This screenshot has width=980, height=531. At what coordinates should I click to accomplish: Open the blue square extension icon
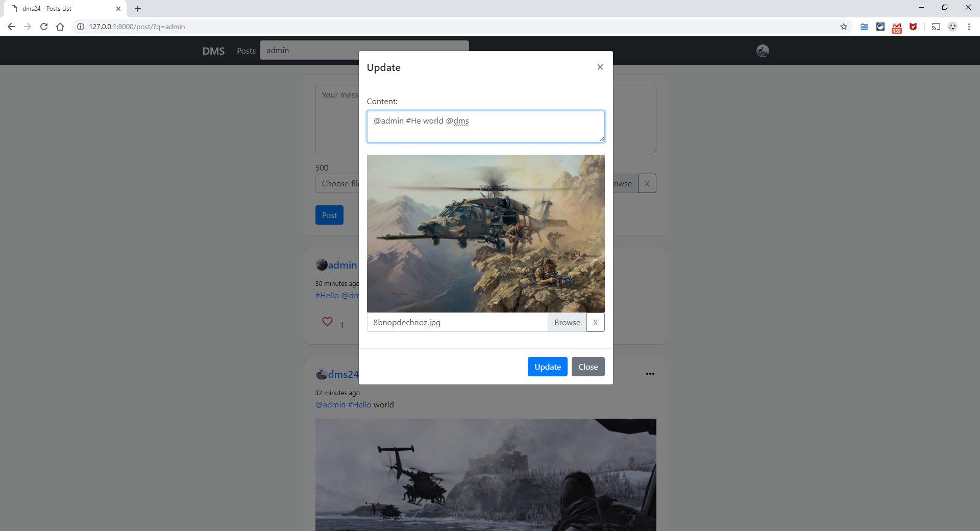pyautogui.click(x=880, y=27)
